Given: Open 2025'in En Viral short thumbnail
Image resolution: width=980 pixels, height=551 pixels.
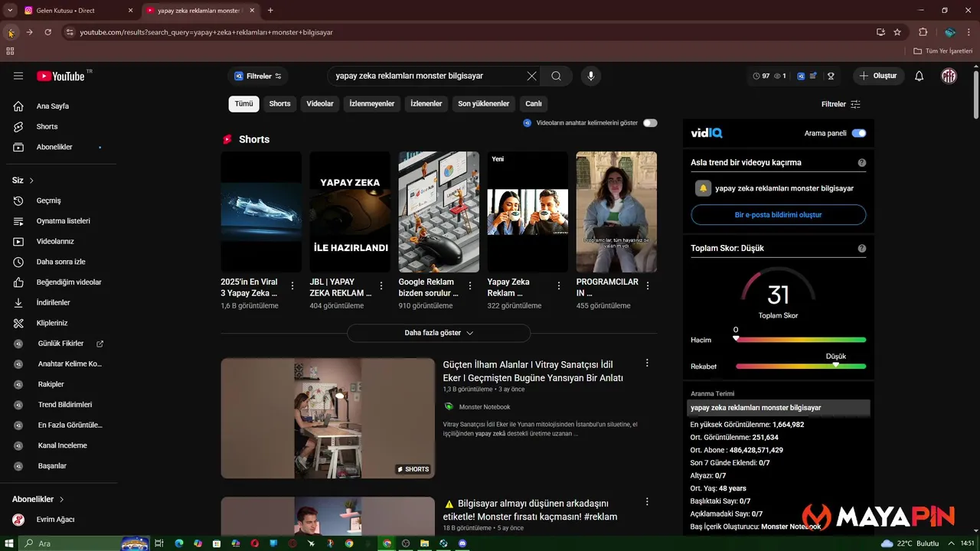Looking at the screenshot, I should (x=261, y=212).
